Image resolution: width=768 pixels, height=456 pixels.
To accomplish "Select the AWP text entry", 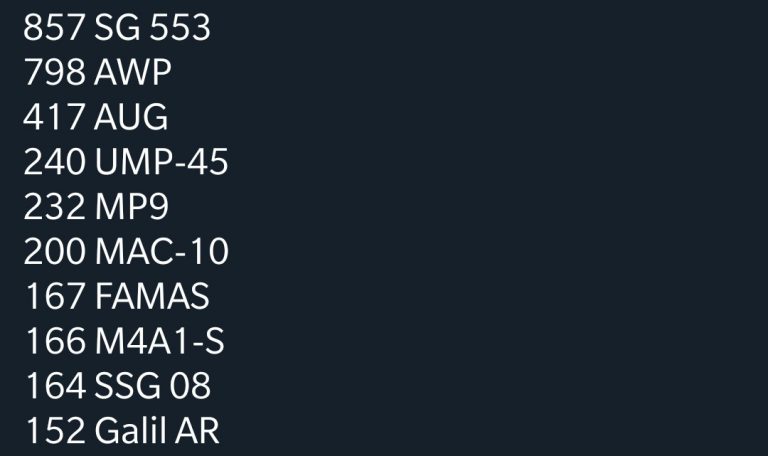I will (133, 73).
